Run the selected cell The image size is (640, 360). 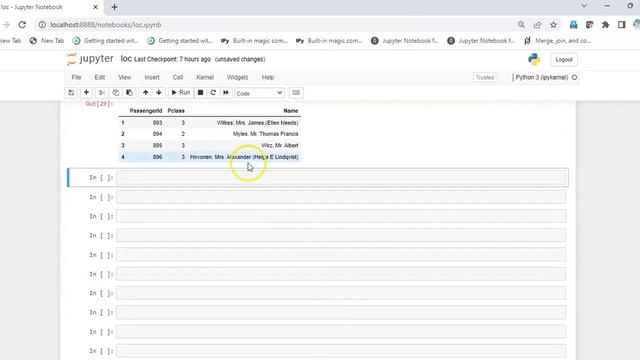(x=180, y=93)
